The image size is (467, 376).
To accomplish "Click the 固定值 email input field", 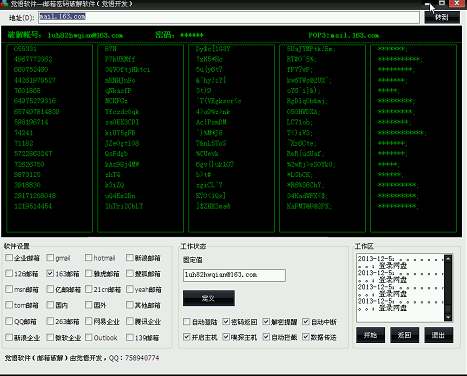I will pos(234,275).
